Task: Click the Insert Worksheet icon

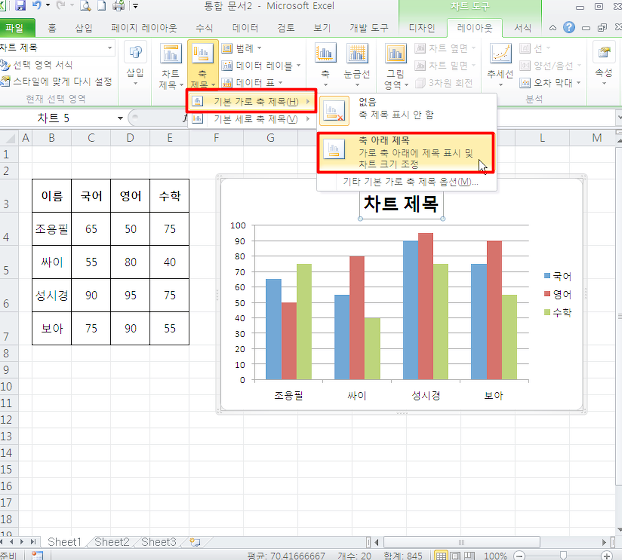Action: (195, 542)
